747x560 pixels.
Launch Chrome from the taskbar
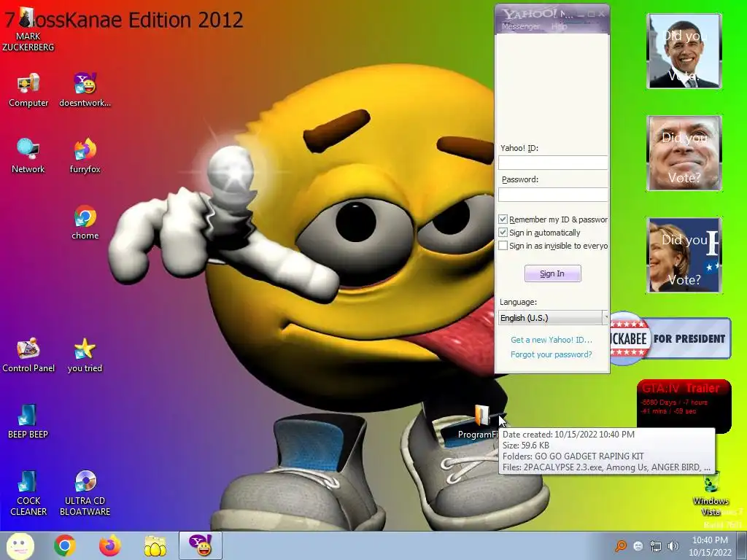tap(65, 545)
